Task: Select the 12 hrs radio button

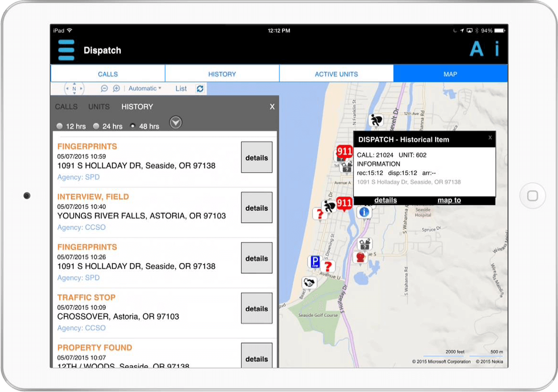Action: coord(60,126)
